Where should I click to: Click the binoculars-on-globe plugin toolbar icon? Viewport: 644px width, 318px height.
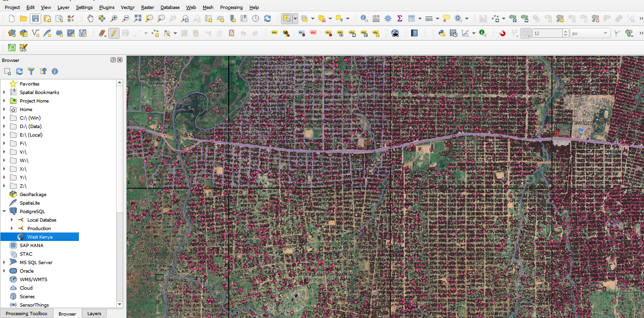point(395,33)
